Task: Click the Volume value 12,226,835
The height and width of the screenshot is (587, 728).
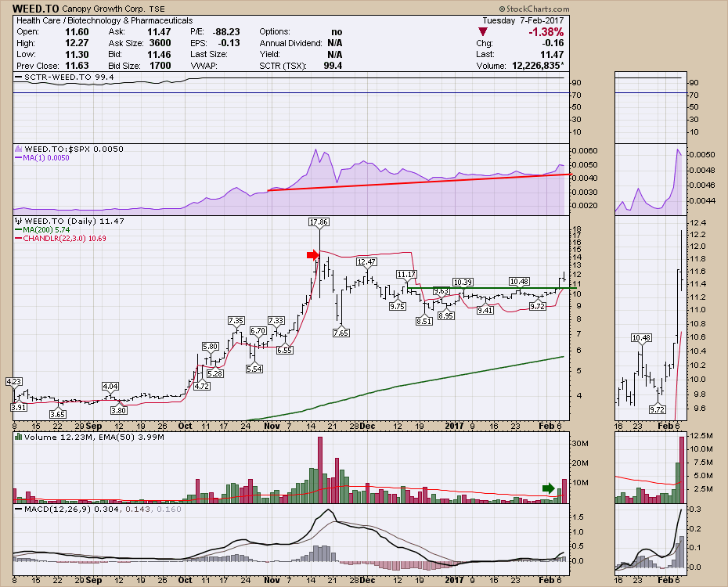Action: [536, 66]
